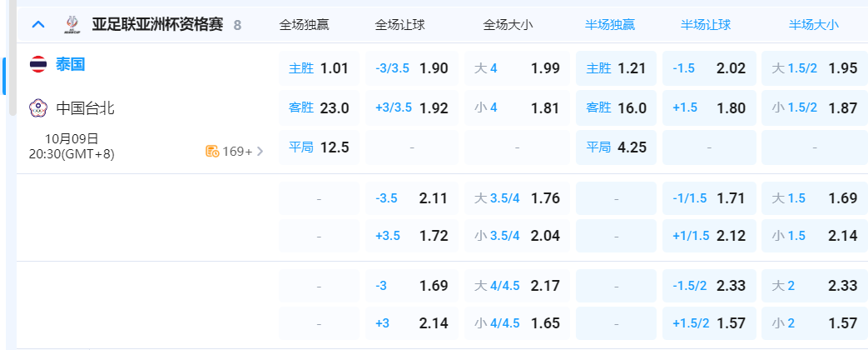Viewport: 868px width, 350px height.
Task: Select handicap -3/3.5 at 1.90
Action: tap(412, 68)
